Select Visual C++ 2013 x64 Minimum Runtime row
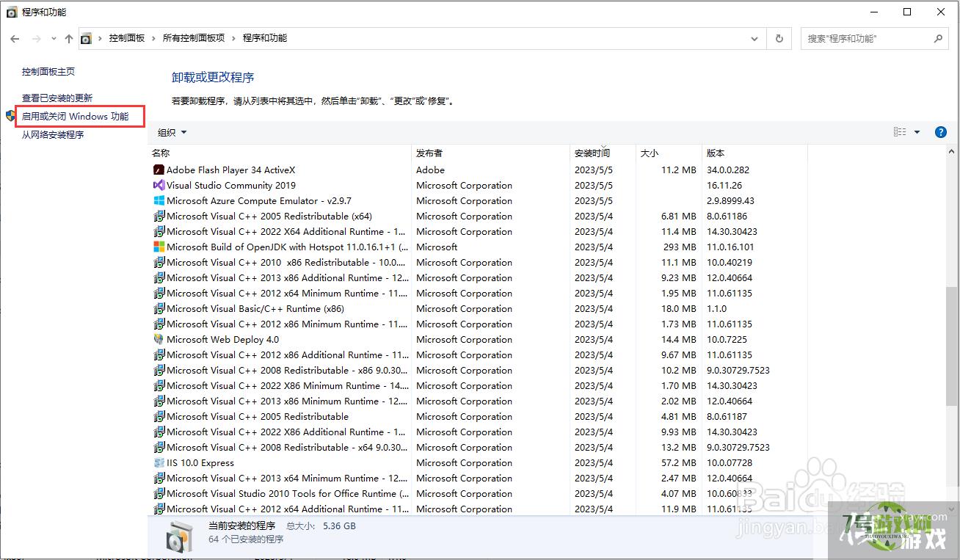This screenshot has width=960, height=560. click(x=478, y=478)
